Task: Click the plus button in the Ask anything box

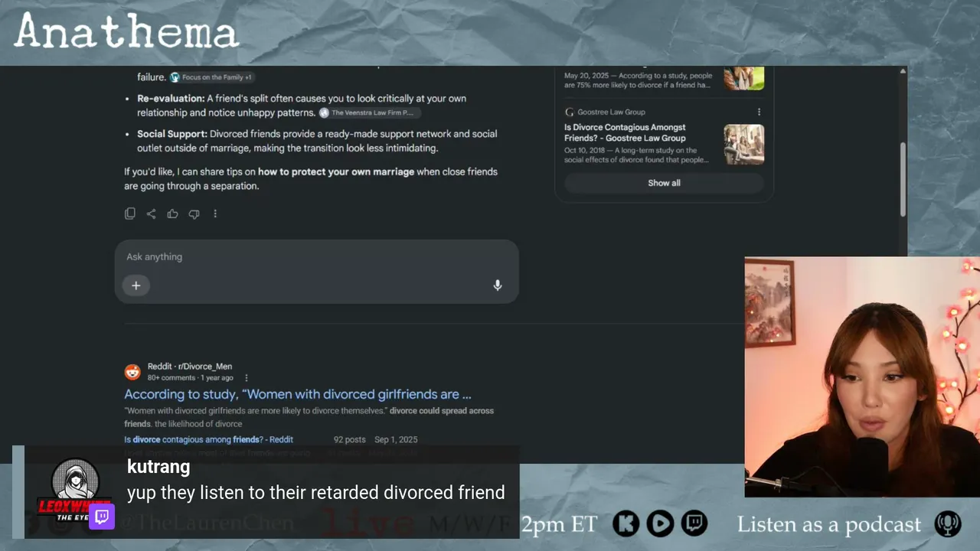Action: click(136, 285)
